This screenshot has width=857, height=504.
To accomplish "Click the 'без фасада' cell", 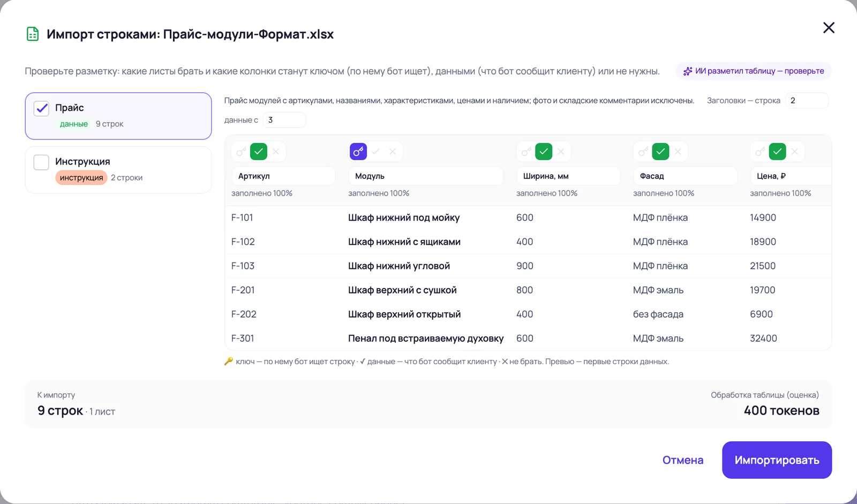I will (x=658, y=314).
